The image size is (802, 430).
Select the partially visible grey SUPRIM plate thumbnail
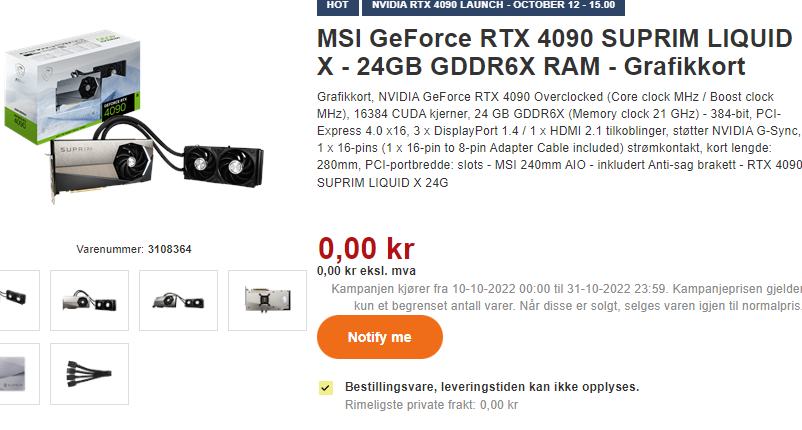click(x=19, y=374)
